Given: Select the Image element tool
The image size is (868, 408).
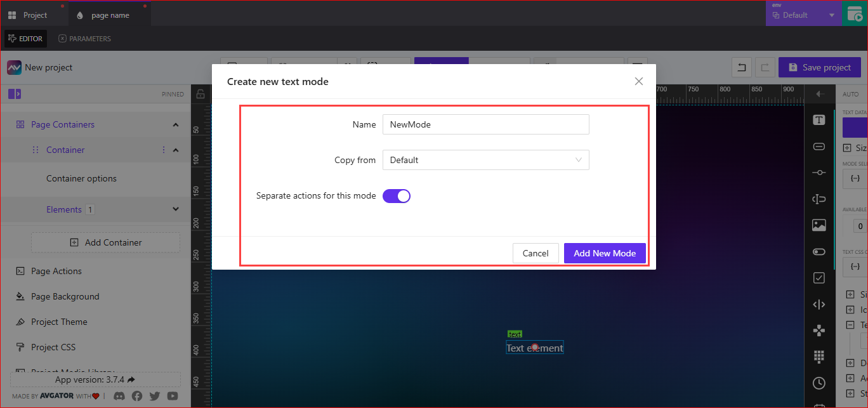Looking at the screenshot, I should coord(819,225).
